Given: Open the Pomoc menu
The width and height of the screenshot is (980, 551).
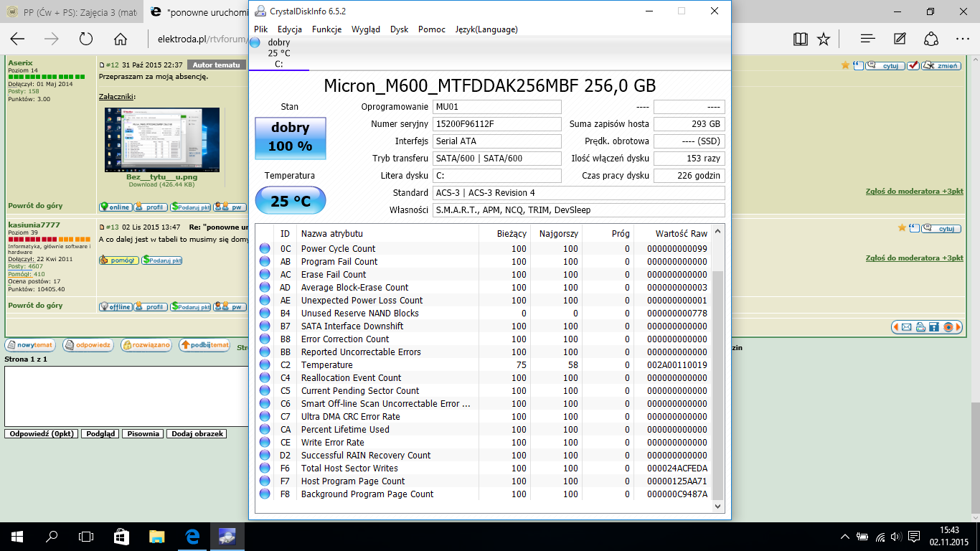Looking at the screenshot, I should click(432, 29).
